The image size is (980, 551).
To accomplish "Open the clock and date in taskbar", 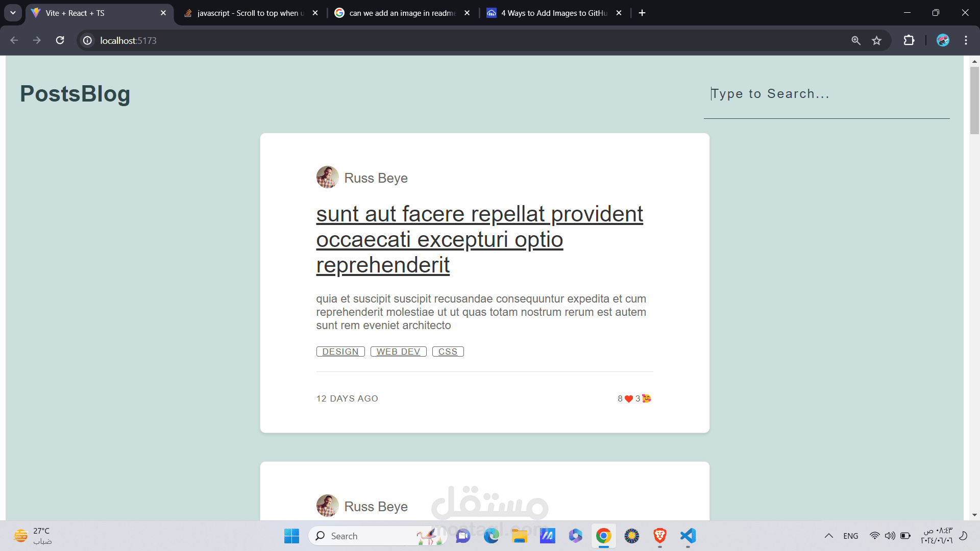I will point(937,536).
